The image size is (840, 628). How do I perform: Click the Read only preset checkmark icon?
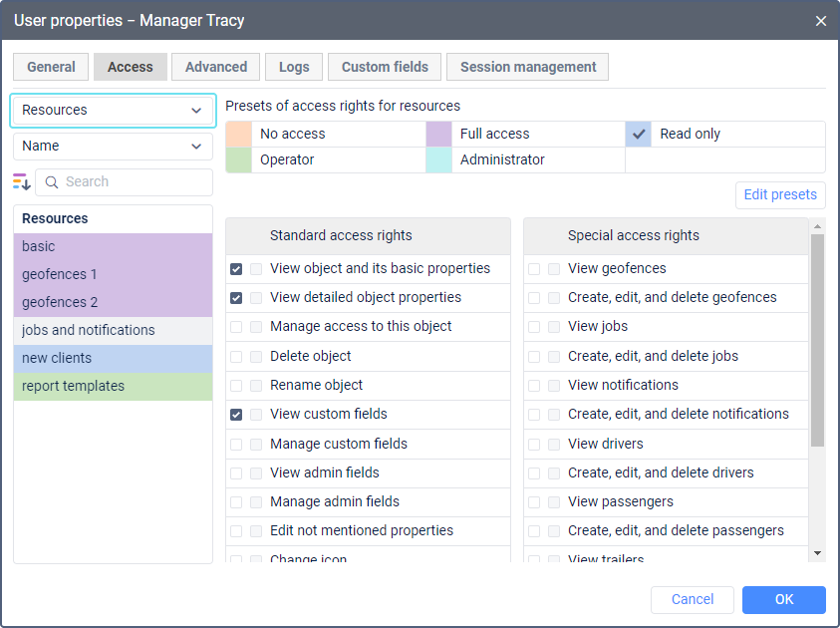tap(640, 134)
